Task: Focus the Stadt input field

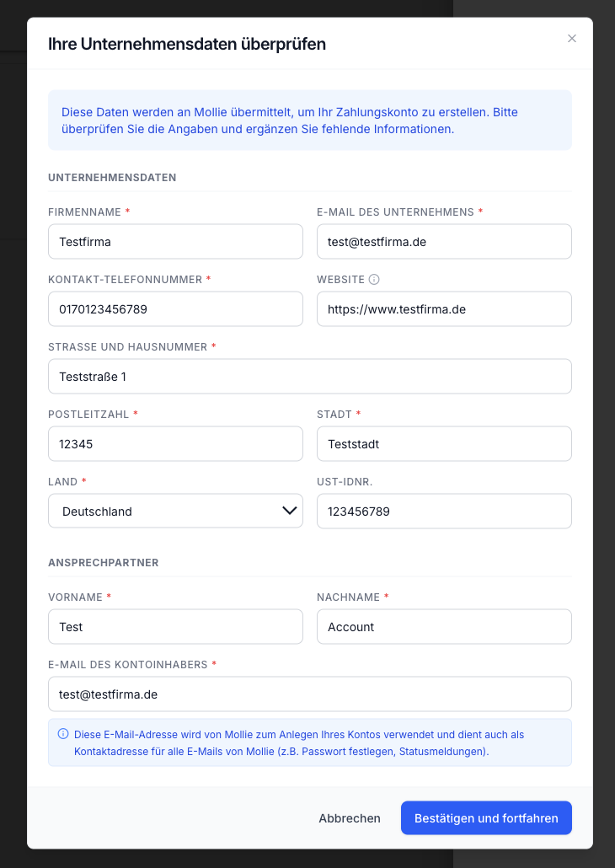Action: coord(444,444)
